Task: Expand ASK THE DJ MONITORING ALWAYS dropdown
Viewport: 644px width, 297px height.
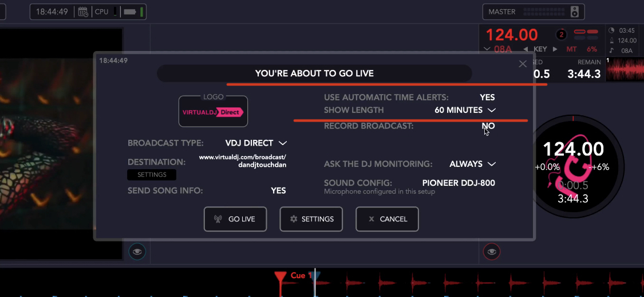Action: pyautogui.click(x=472, y=164)
